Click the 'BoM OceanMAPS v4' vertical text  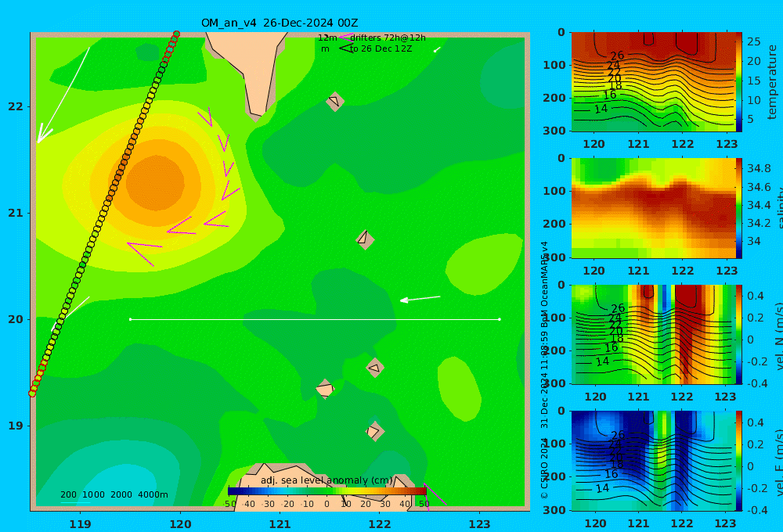point(544,285)
